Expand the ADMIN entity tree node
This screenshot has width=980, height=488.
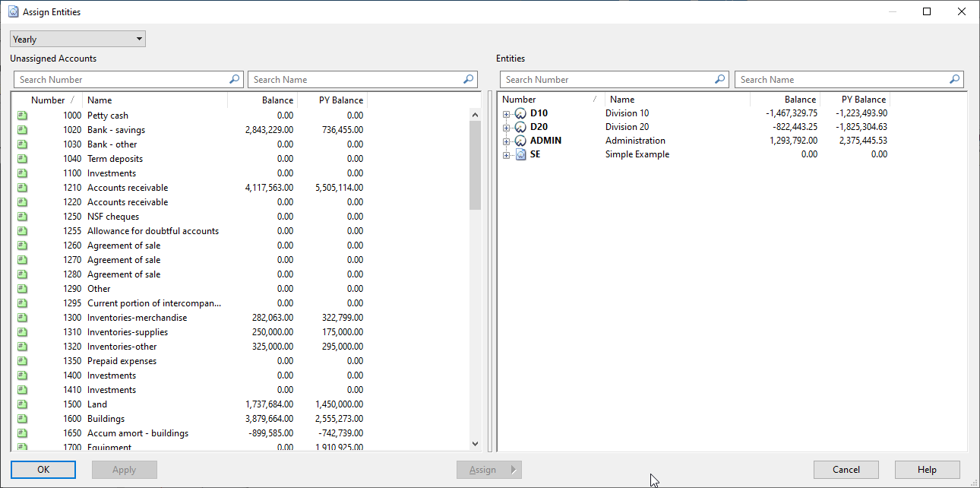pyautogui.click(x=506, y=141)
